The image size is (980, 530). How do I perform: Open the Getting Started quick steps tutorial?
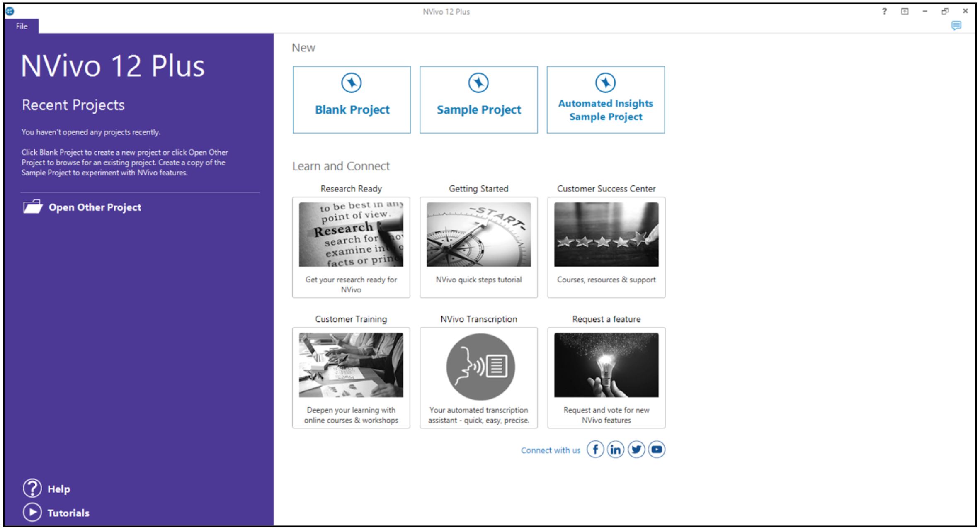[478, 247]
